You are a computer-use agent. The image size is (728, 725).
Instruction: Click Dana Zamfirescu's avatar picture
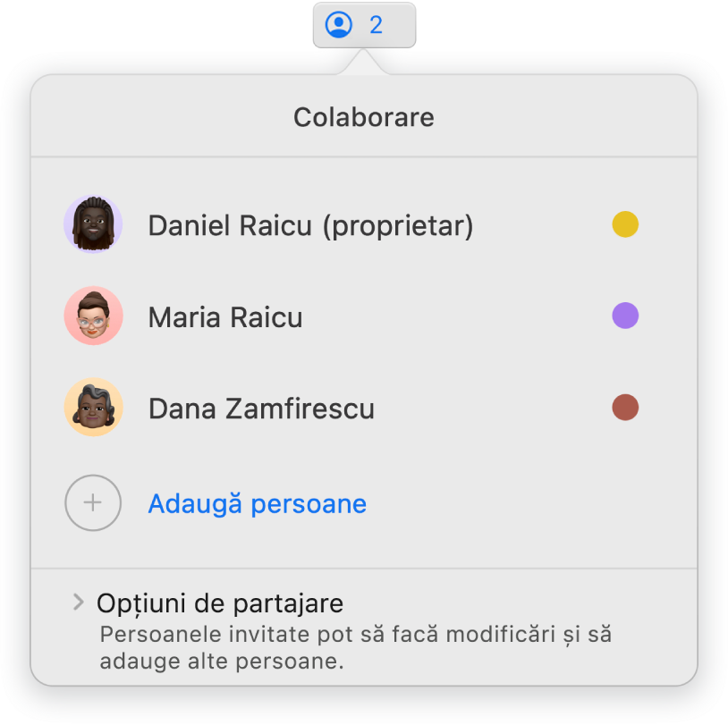93,409
